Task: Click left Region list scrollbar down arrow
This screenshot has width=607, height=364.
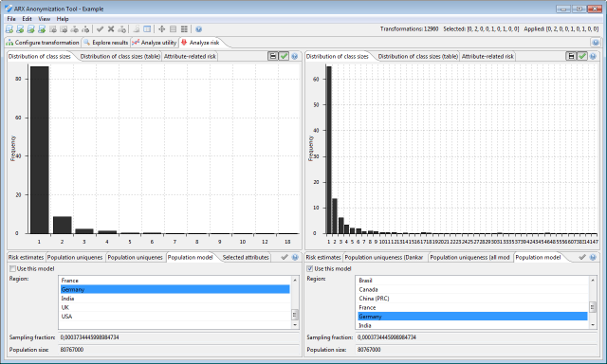Action: coord(295,325)
